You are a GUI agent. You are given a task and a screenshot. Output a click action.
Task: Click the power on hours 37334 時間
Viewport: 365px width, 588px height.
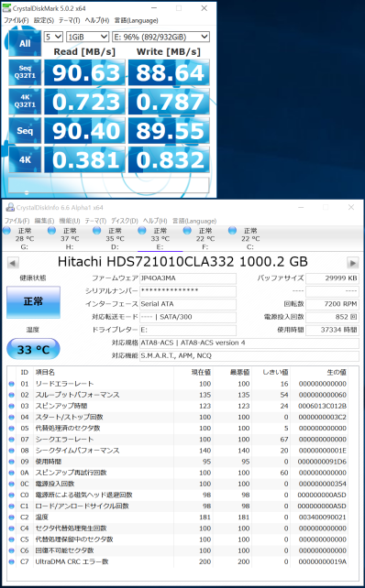point(332,330)
